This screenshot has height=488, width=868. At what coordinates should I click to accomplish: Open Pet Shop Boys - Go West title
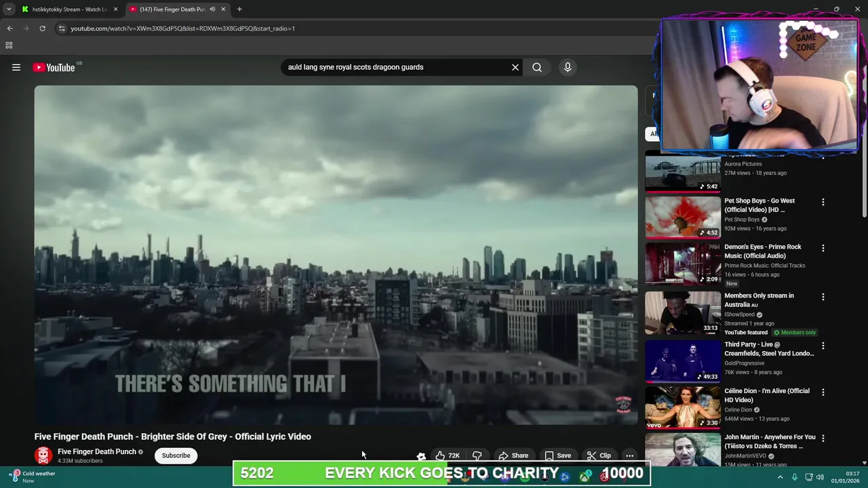pos(759,205)
